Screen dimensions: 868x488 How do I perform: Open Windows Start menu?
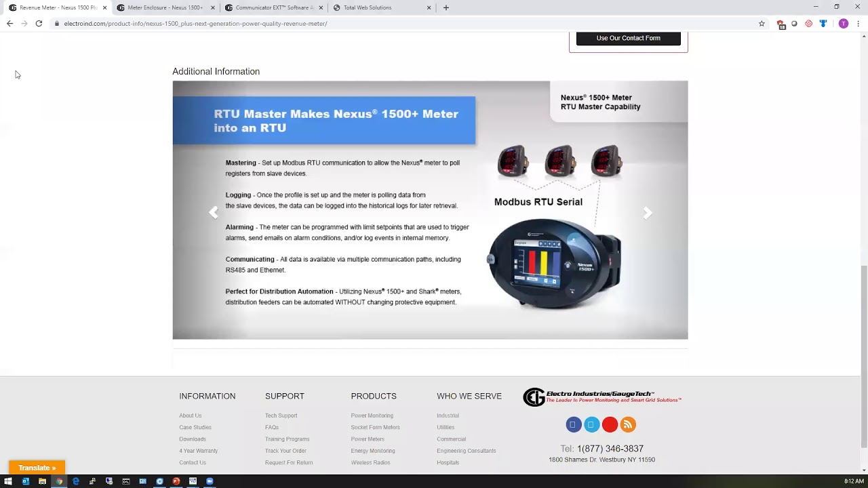click(x=9, y=481)
